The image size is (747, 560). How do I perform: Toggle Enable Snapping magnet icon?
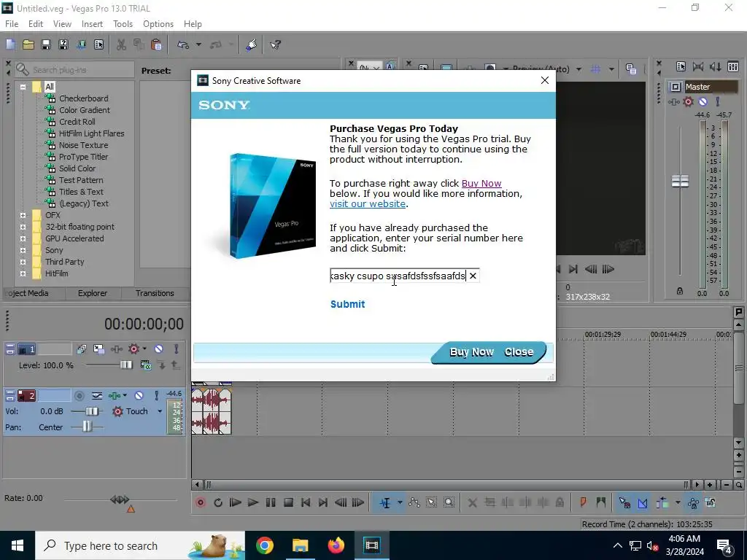624,502
